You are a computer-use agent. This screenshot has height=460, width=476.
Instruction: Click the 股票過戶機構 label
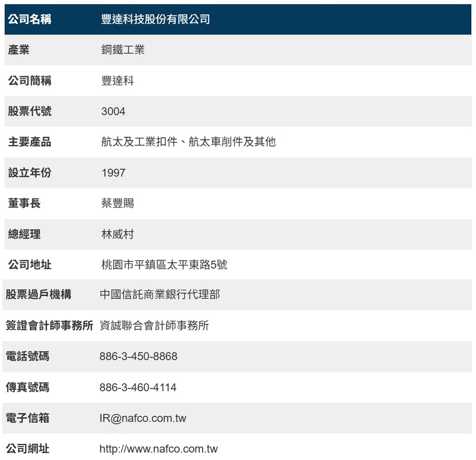pyautogui.click(x=38, y=295)
